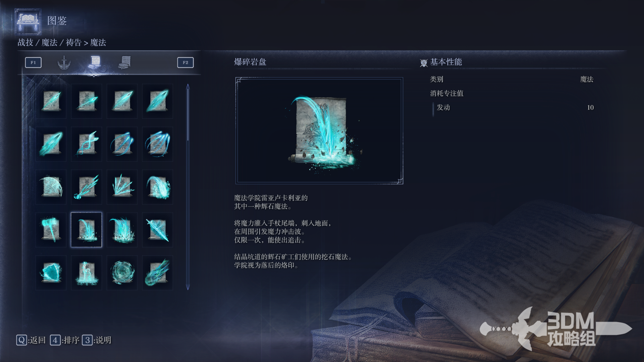Screen dimensions: 644x362
Task: Switch to the weapon skills sword tab
Action: click(x=64, y=62)
